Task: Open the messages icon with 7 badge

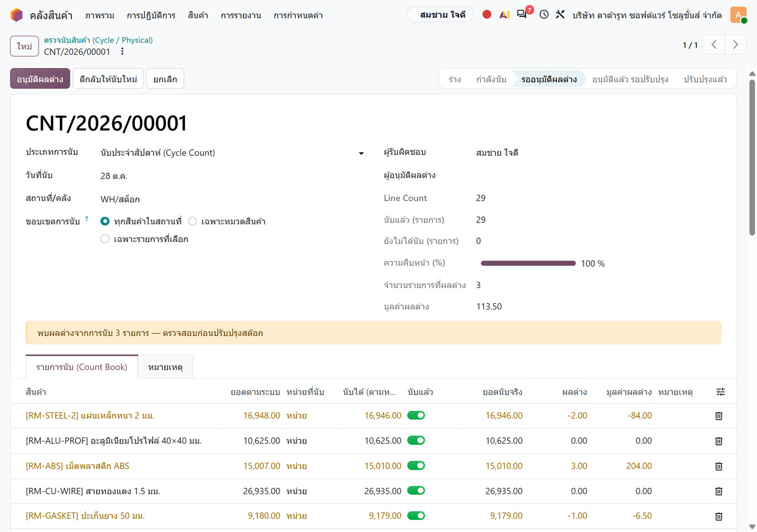Action: click(x=523, y=14)
